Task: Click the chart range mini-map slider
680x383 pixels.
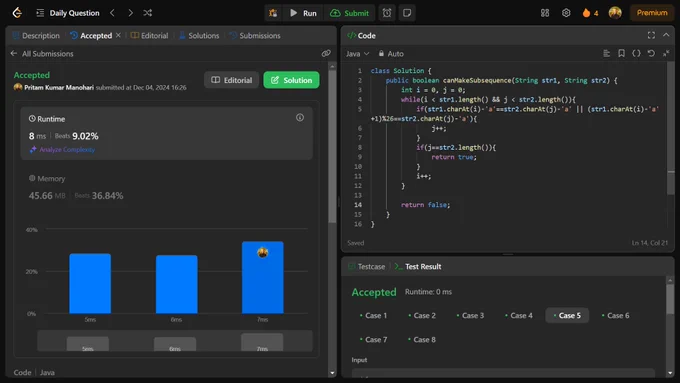Action: pos(175,341)
